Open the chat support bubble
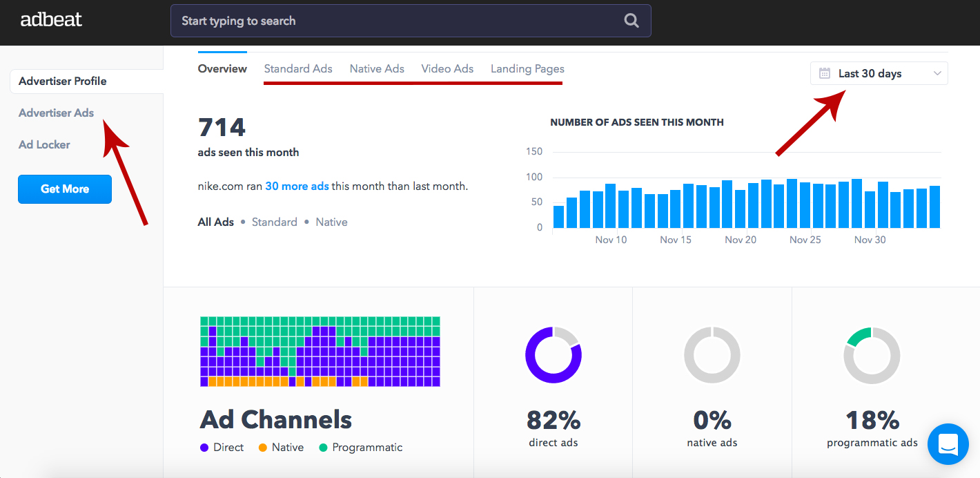 948,443
